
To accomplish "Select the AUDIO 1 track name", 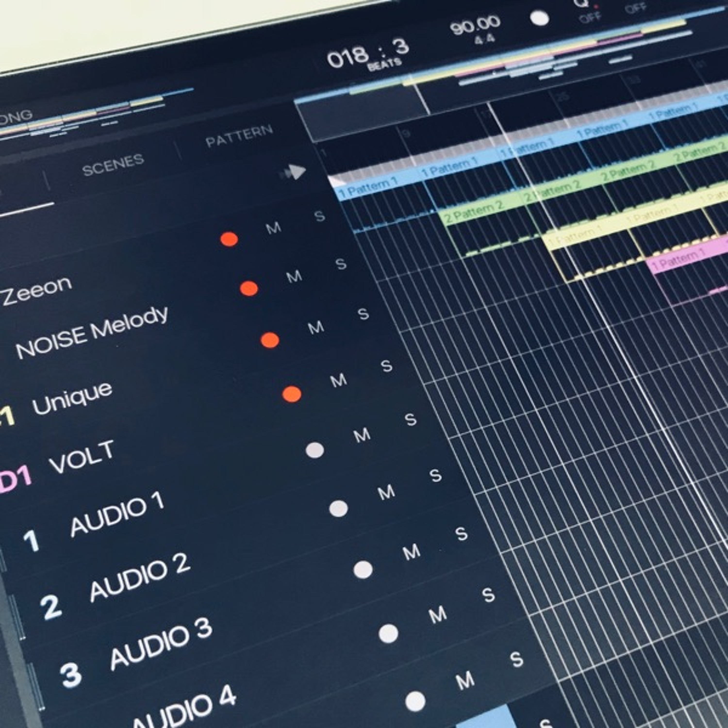I will click(x=117, y=514).
